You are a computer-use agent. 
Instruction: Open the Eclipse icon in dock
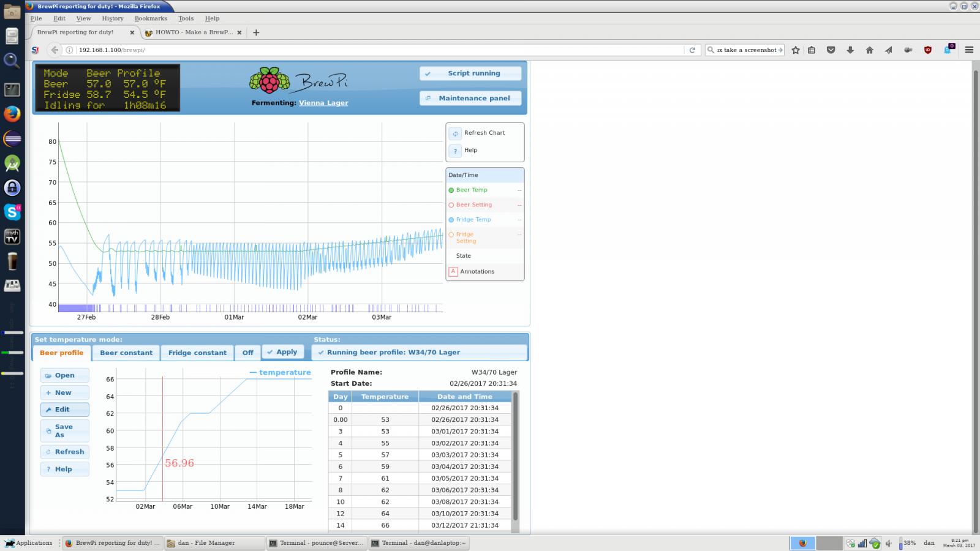[x=12, y=139]
